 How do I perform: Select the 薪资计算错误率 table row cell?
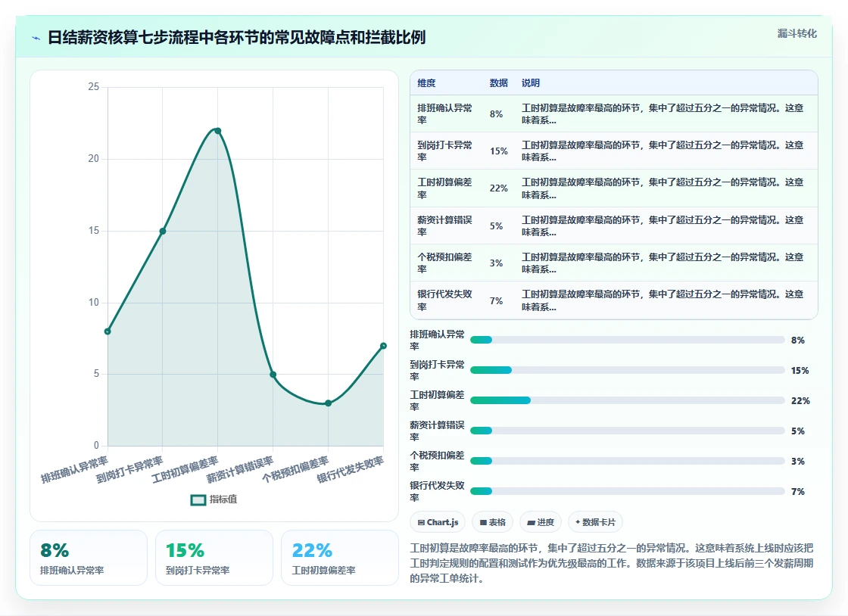pyautogui.click(x=444, y=226)
